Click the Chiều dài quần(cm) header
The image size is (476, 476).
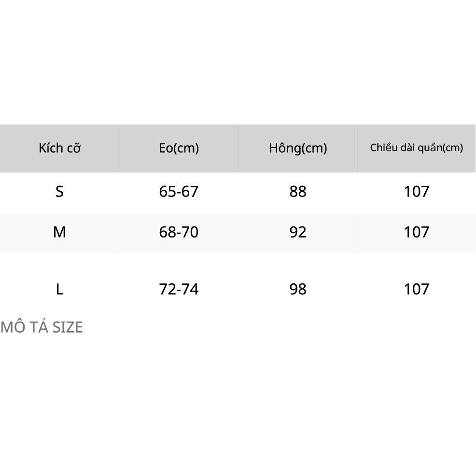(416, 148)
